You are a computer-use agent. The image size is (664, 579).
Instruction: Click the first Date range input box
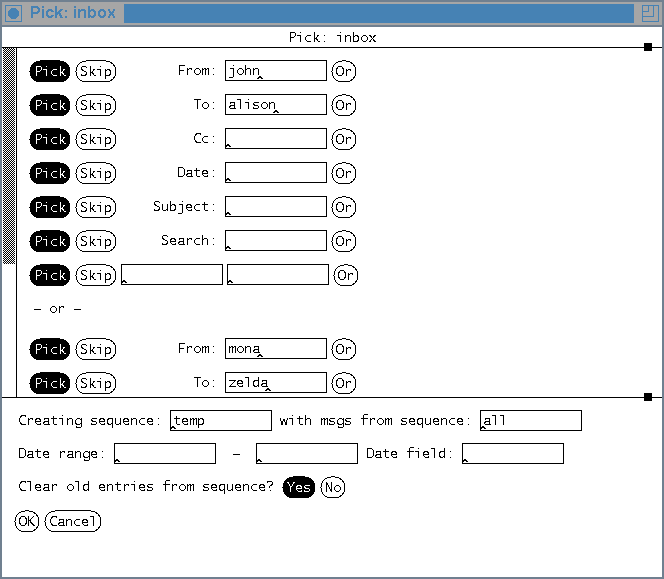coord(165,454)
